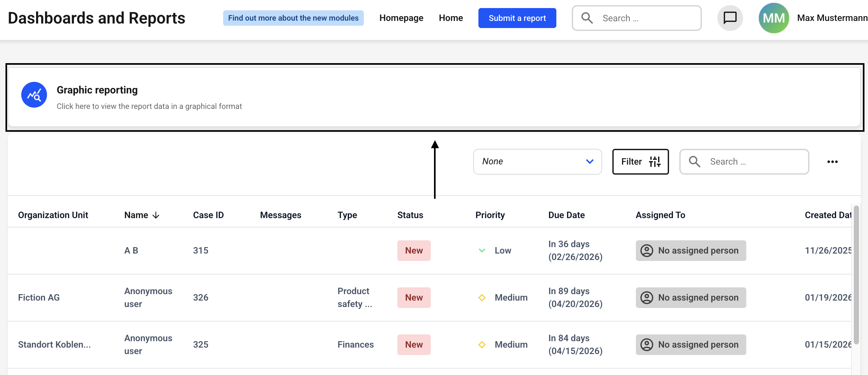Open assignee selector for case 325
The width and height of the screenshot is (868, 375).
(x=691, y=344)
